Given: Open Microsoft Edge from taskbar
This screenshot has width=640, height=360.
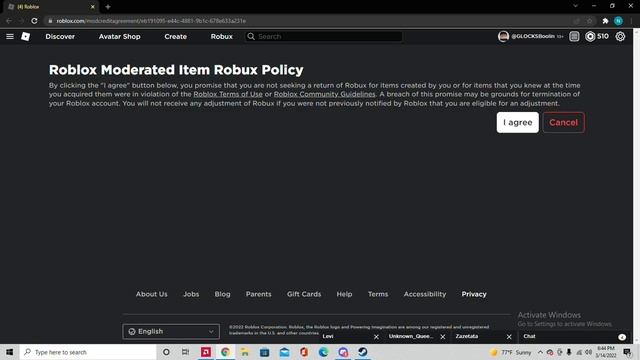Looking at the screenshot, I should click(323, 352).
